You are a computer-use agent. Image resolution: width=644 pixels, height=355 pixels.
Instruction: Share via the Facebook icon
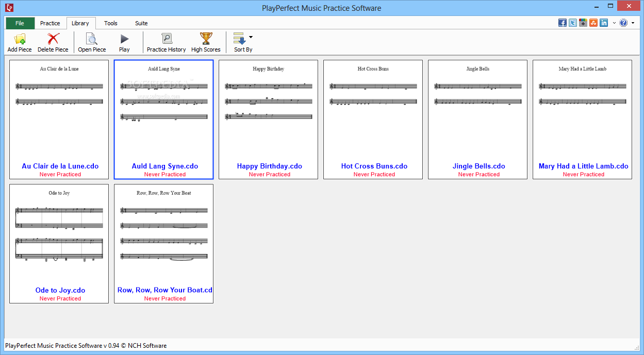click(x=563, y=23)
